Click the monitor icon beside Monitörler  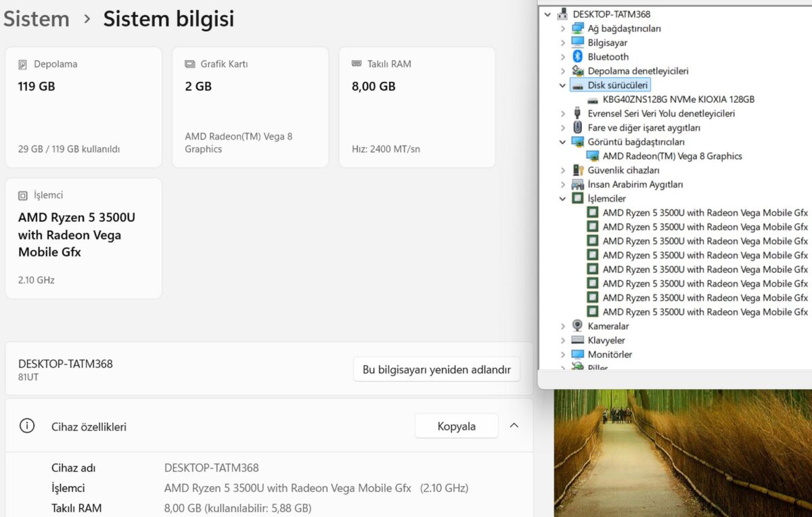[x=577, y=355]
